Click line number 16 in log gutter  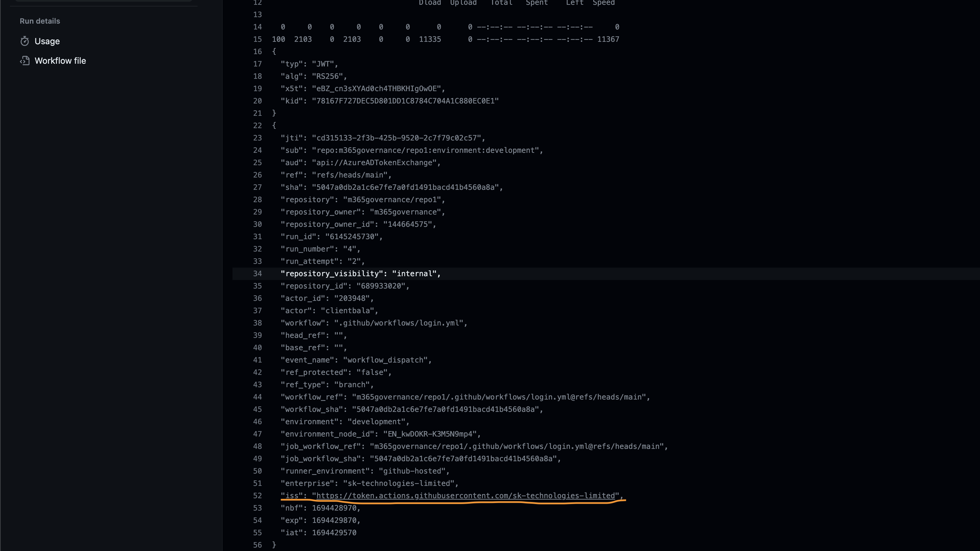[x=258, y=52]
